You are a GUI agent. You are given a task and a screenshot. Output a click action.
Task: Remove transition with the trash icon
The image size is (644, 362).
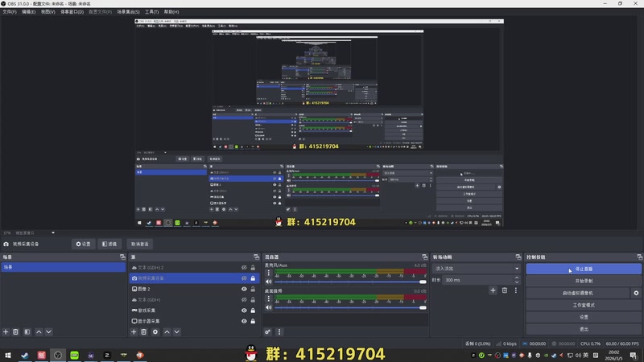[505, 290]
